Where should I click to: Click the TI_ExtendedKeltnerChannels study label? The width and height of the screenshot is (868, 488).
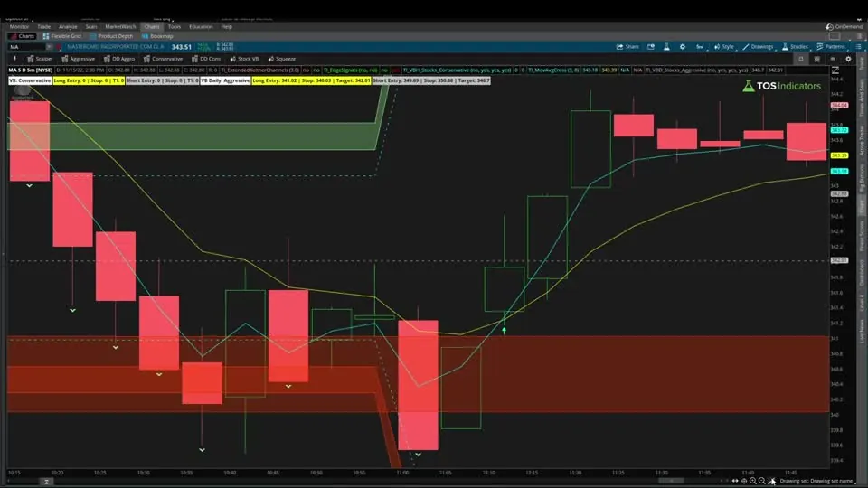tap(260, 70)
